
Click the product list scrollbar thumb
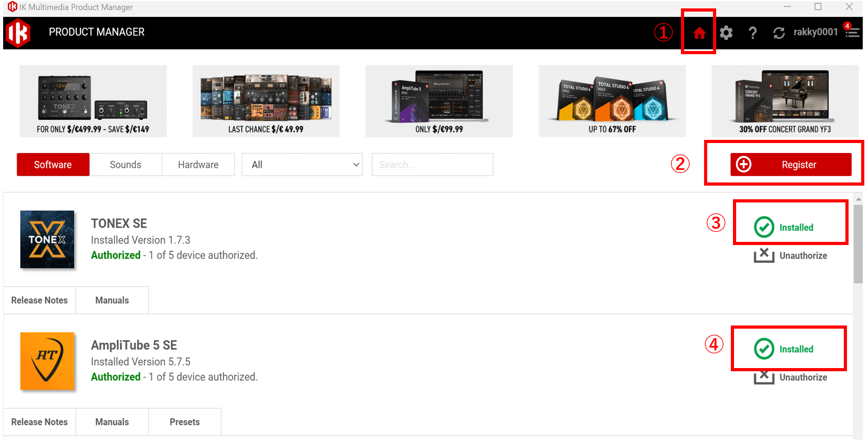click(858, 244)
